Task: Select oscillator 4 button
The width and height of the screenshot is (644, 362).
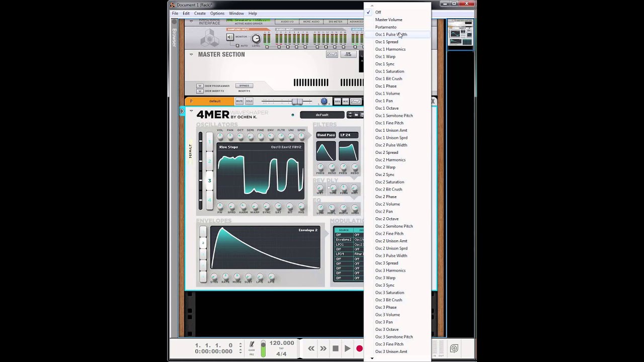Action: pyautogui.click(x=209, y=200)
